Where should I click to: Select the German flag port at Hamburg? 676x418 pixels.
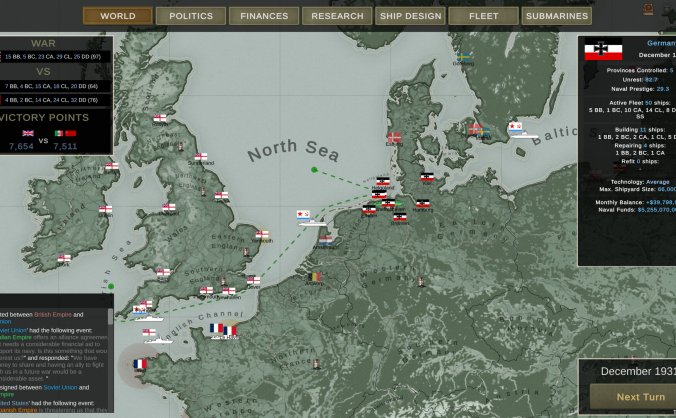click(423, 204)
